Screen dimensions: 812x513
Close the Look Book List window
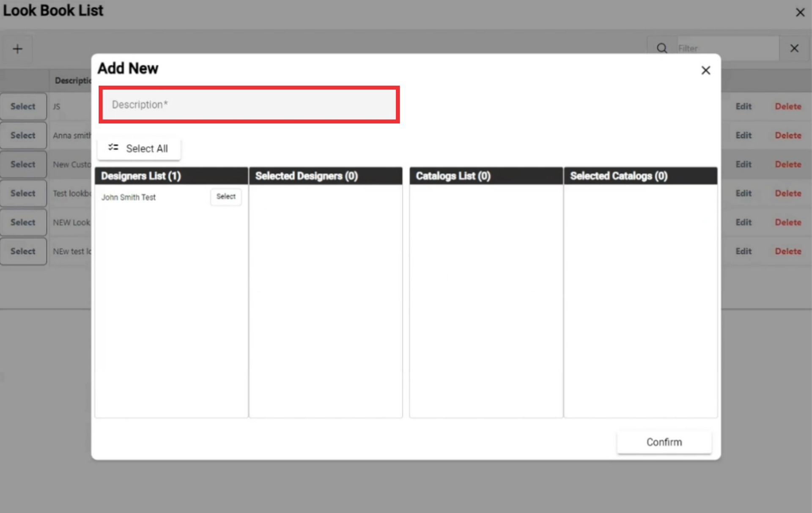[x=800, y=13]
